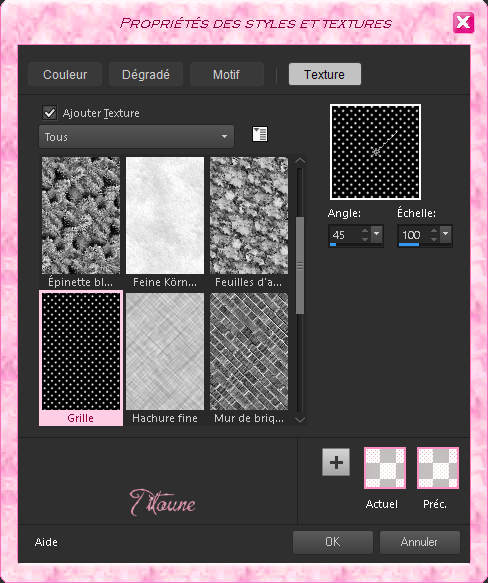Screen dimensions: 488x583
Task: Expand the Angle value dropdown arrow
Action: click(377, 234)
